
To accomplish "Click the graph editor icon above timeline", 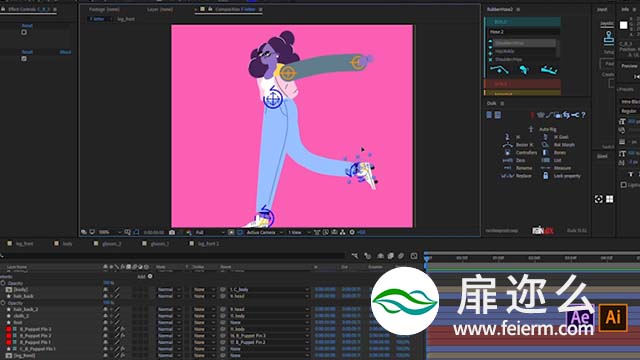I will [x=414, y=256].
